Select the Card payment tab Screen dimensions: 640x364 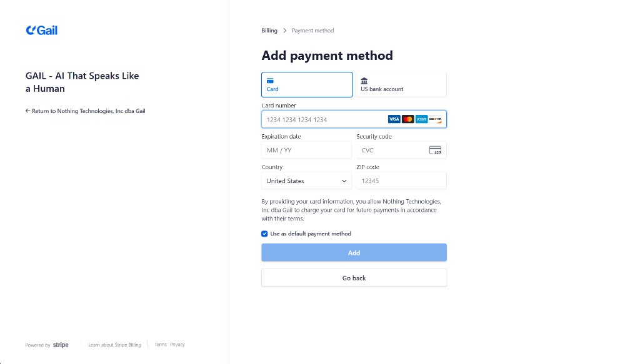306,84
